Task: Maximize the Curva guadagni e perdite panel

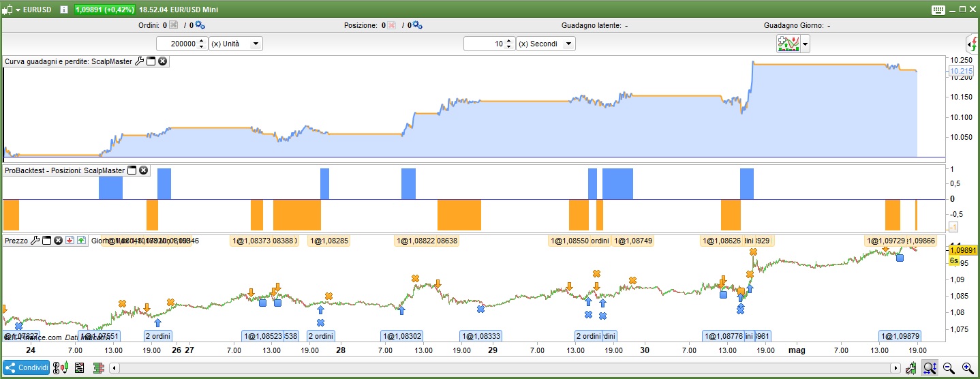Action: (x=151, y=61)
